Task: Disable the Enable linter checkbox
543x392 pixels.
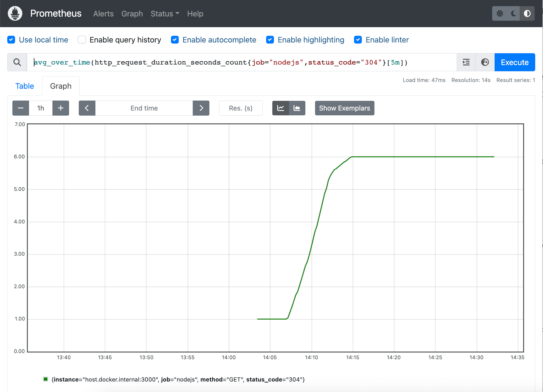Action: click(358, 40)
